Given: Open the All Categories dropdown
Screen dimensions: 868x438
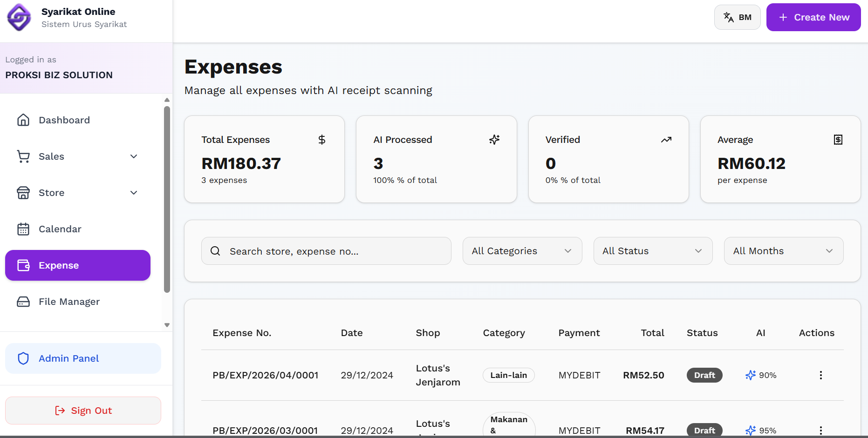Looking at the screenshot, I should [522, 251].
